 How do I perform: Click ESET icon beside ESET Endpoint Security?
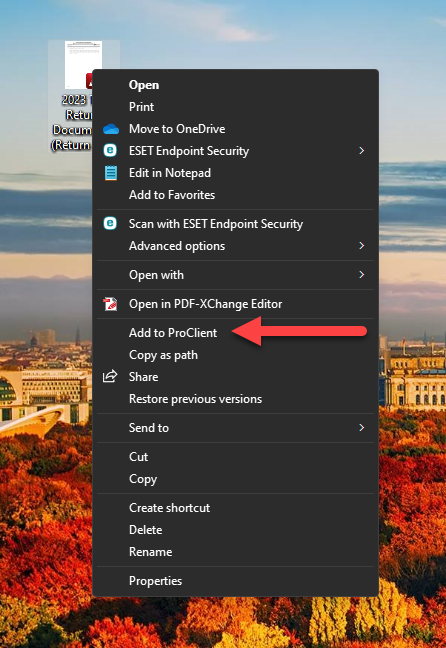point(110,150)
